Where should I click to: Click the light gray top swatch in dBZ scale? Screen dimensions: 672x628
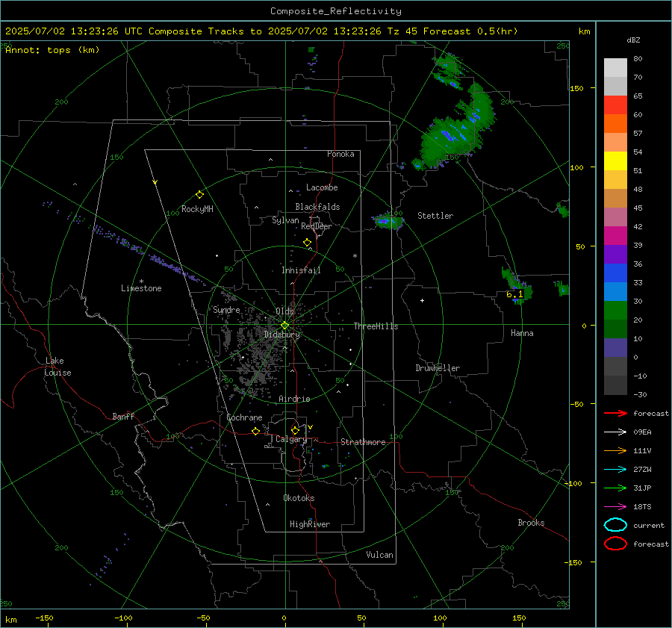[615, 68]
